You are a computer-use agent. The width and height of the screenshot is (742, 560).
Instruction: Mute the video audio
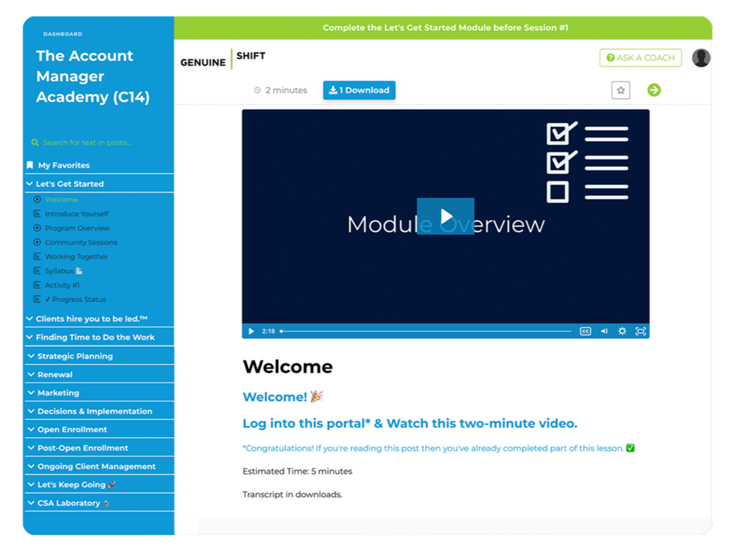pyautogui.click(x=604, y=331)
